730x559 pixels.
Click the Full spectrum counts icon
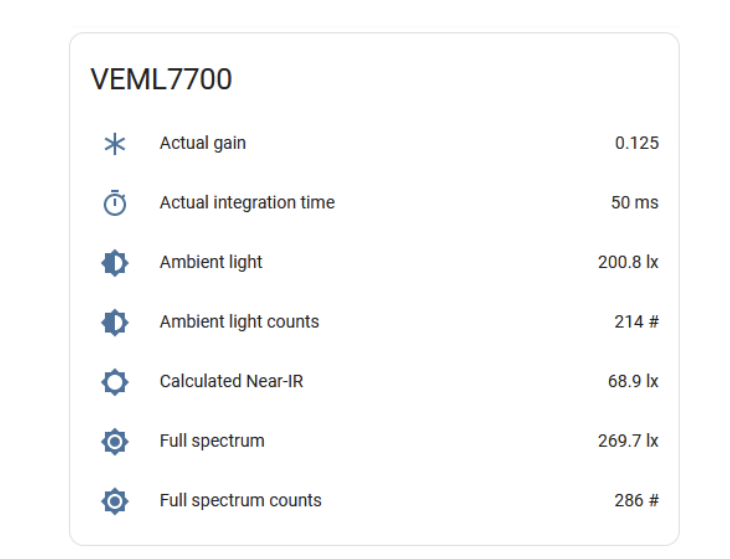tap(115, 501)
